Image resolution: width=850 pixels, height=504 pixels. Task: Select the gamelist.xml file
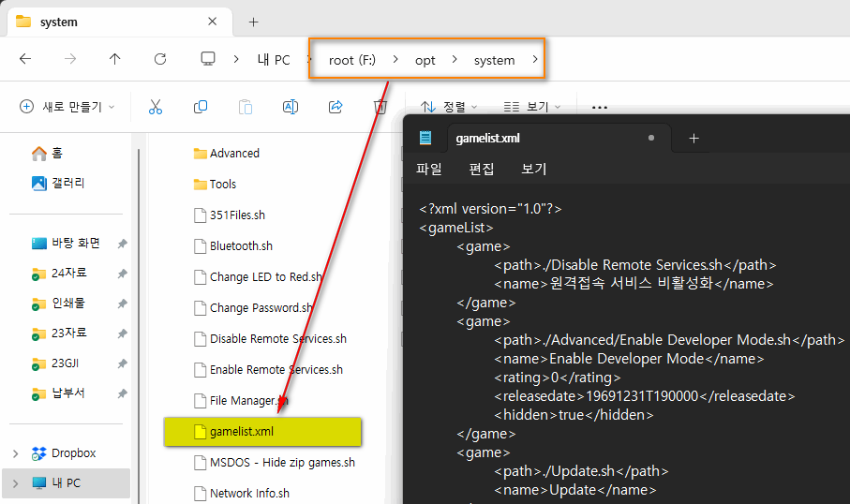(262, 432)
